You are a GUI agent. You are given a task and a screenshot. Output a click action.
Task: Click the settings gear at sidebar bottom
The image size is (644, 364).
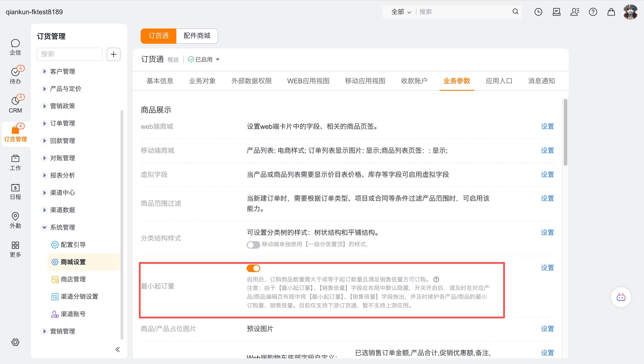coord(15,342)
